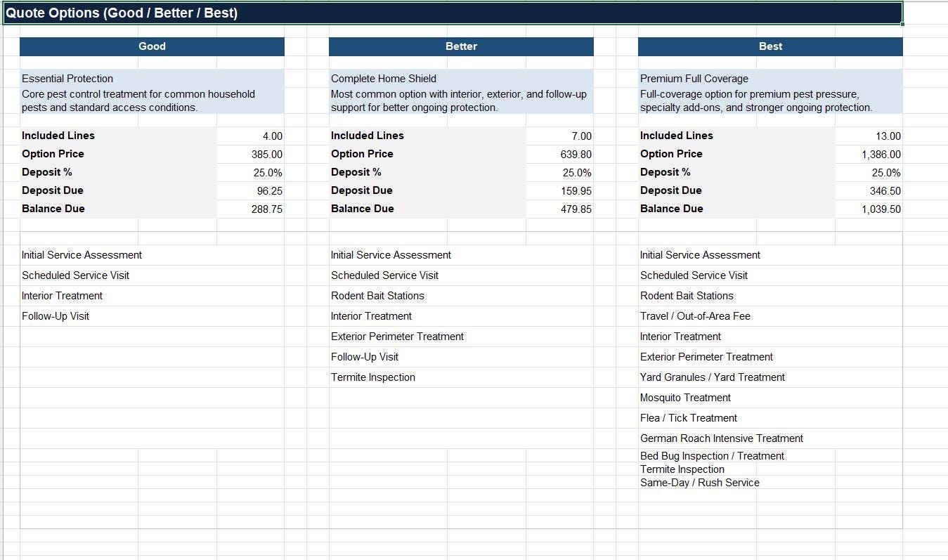Click the Best column header

click(770, 46)
